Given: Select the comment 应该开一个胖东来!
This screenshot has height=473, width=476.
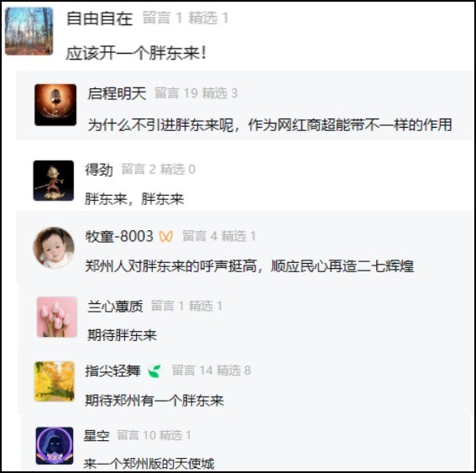Looking at the screenshot, I should tap(136, 54).
